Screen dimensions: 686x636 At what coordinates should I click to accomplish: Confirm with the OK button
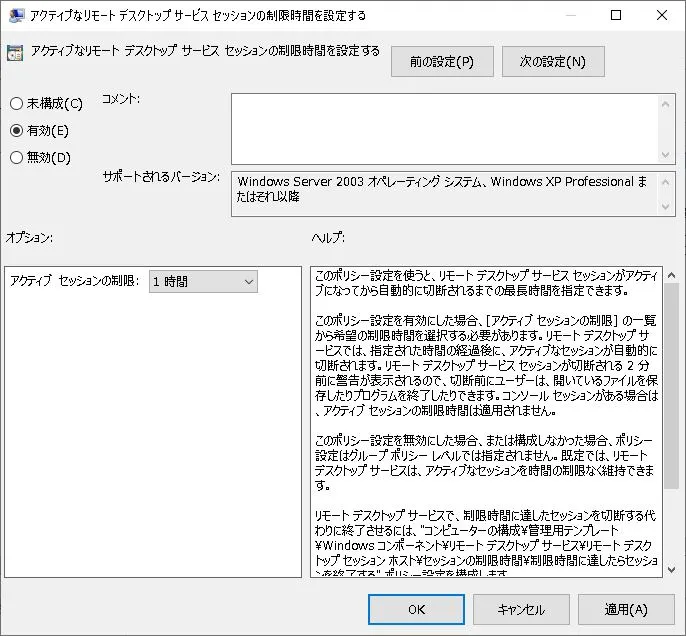[x=416, y=609]
